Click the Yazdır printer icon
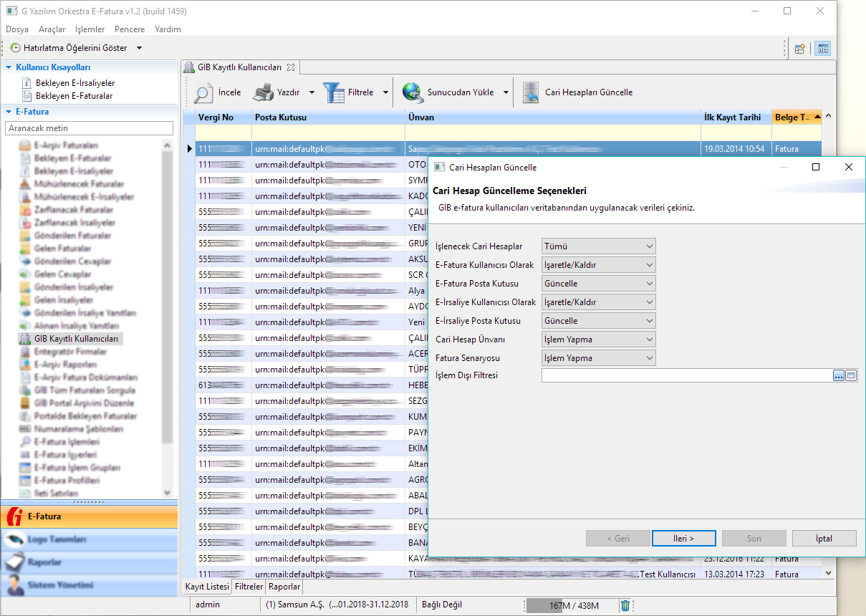The height and width of the screenshot is (616, 866). (x=262, y=93)
